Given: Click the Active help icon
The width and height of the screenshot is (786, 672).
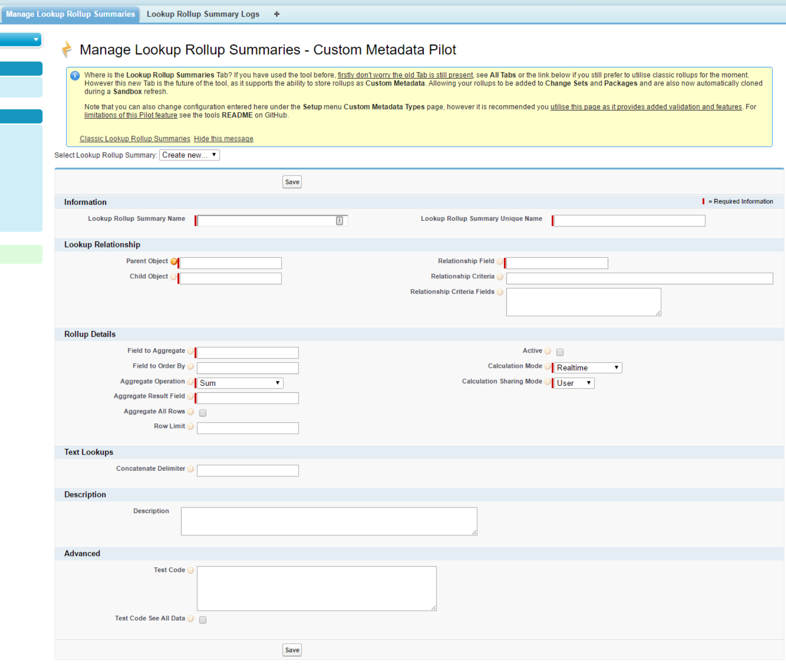Looking at the screenshot, I should click(547, 351).
